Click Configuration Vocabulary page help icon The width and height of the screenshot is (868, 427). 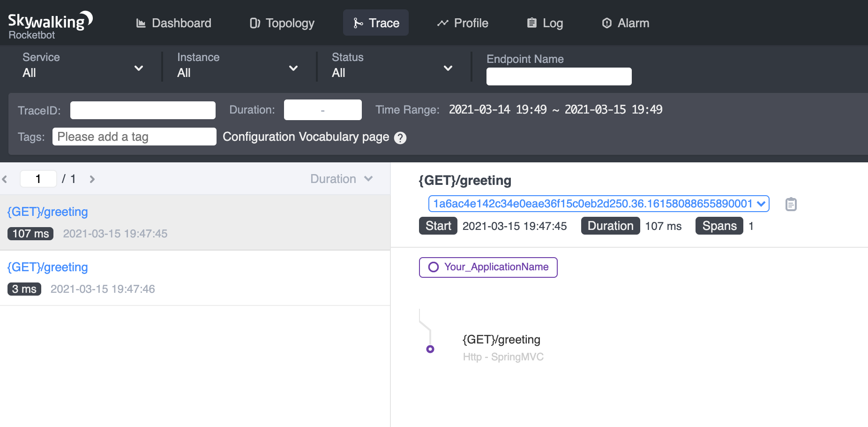click(400, 138)
